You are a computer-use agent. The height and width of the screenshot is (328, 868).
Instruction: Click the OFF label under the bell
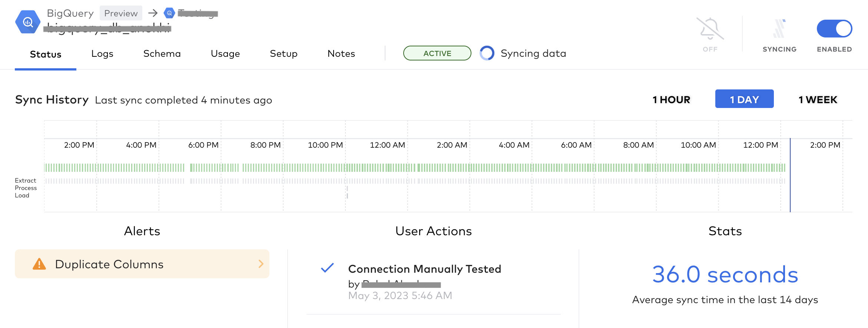tap(710, 49)
